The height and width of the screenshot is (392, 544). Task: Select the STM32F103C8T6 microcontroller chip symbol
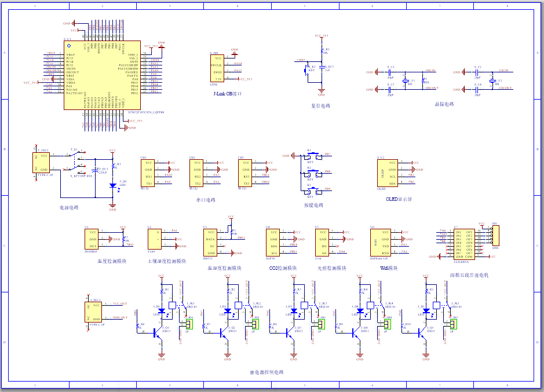click(x=103, y=75)
